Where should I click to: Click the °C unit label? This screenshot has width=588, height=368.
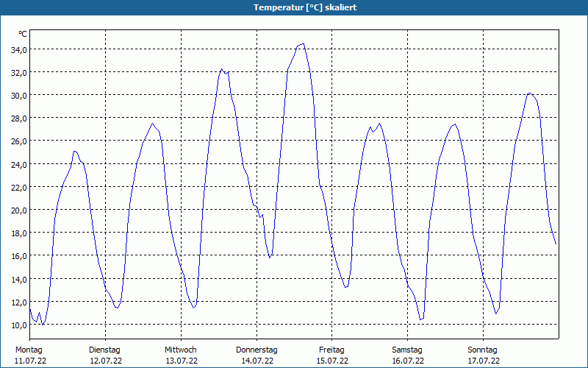(23, 34)
